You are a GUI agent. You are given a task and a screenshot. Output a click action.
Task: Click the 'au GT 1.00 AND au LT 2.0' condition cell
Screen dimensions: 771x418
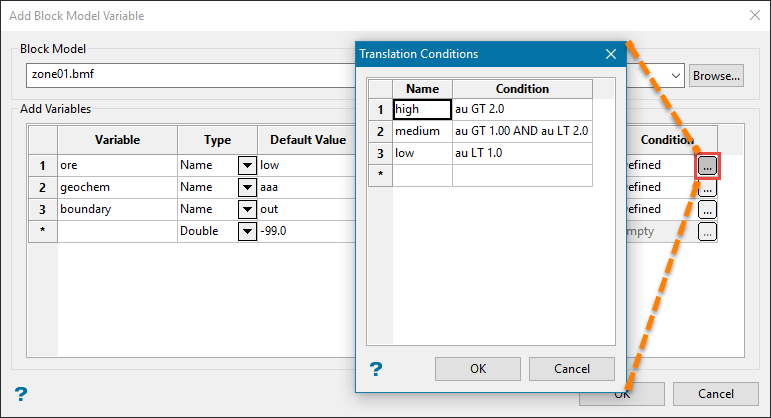[x=521, y=131]
